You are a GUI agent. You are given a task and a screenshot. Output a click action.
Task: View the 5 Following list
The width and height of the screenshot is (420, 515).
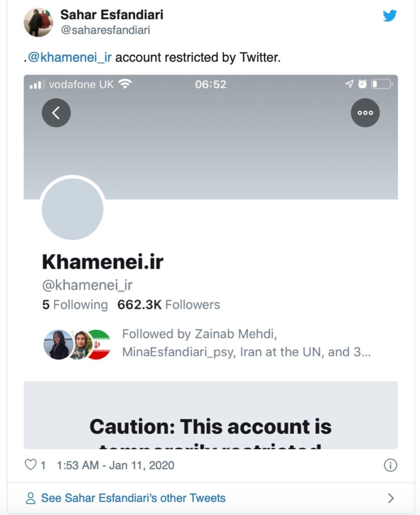pos(74,305)
